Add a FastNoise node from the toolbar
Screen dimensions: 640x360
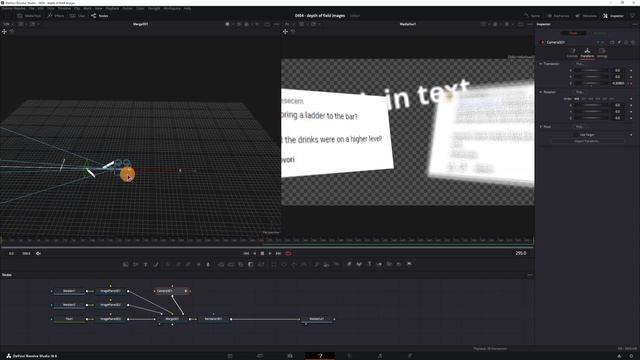tap(136, 264)
